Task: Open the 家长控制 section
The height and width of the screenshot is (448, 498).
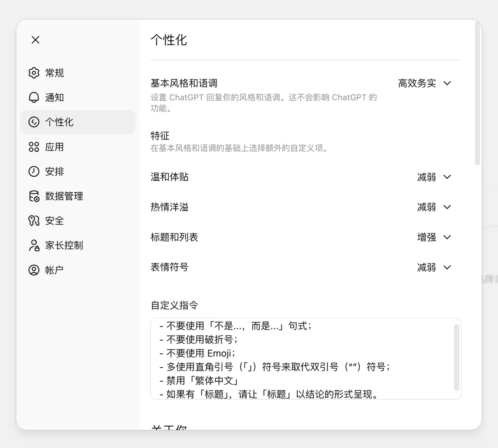Action: [x=78, y=245]
